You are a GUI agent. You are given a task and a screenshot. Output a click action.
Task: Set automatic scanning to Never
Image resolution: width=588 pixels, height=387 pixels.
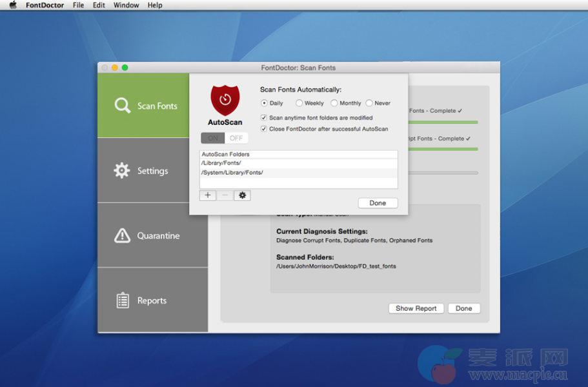(x=369, y=103)
